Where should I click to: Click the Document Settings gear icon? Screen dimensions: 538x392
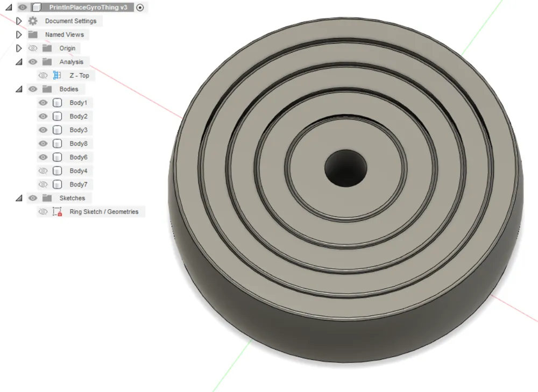pos(32,21)
